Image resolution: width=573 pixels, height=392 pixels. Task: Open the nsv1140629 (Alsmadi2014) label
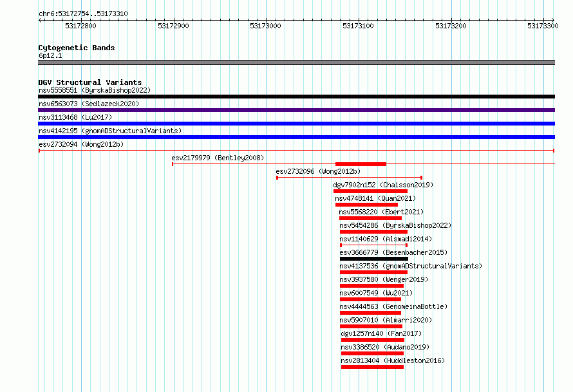pos(386,239)
